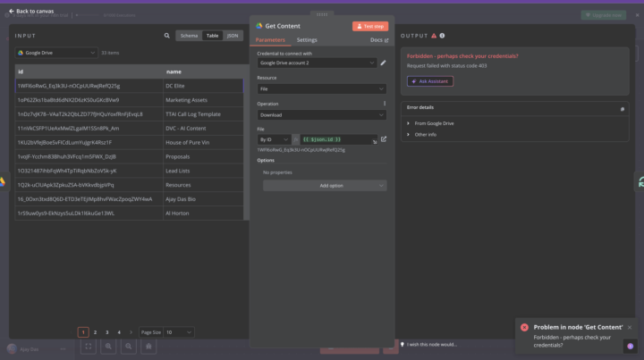Viewport: 644px width, 360px height.
Task: Click the tidy up canvas icon
Action: point(148,347)
